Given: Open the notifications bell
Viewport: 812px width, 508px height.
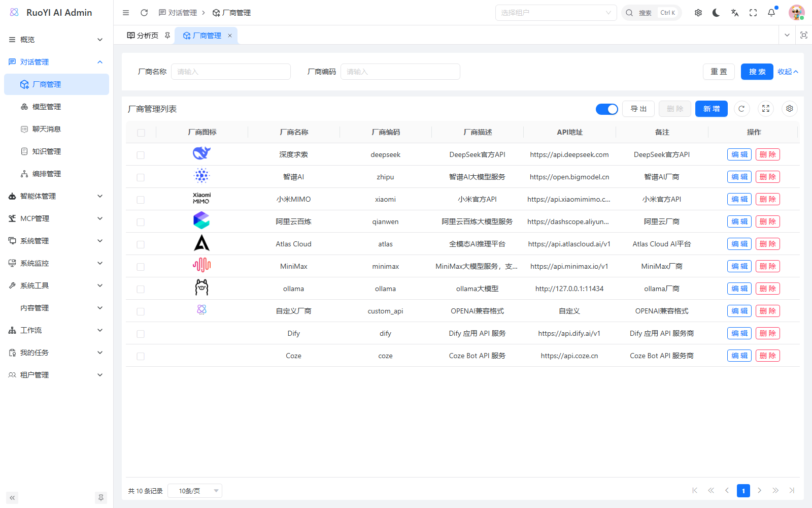Looking at the screenshot, I should (x=771, y=13).
